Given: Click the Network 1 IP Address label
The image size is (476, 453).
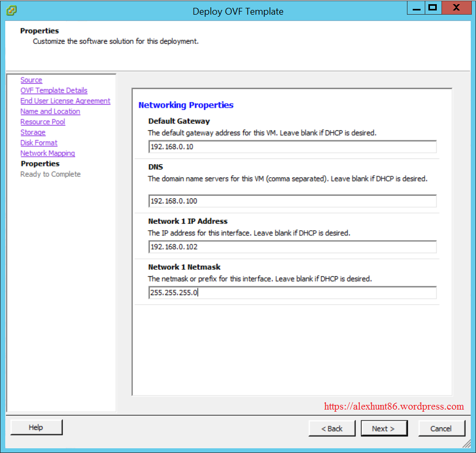Looking at the screenshot, I should (x=188, y=221).
